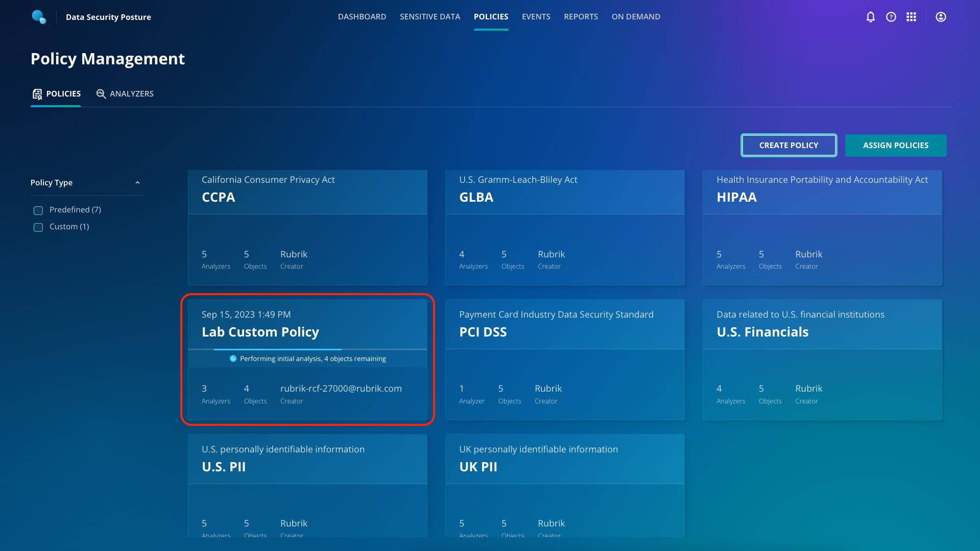
Task: Go to the Sensitive Data menu
Action: point(429,17)
